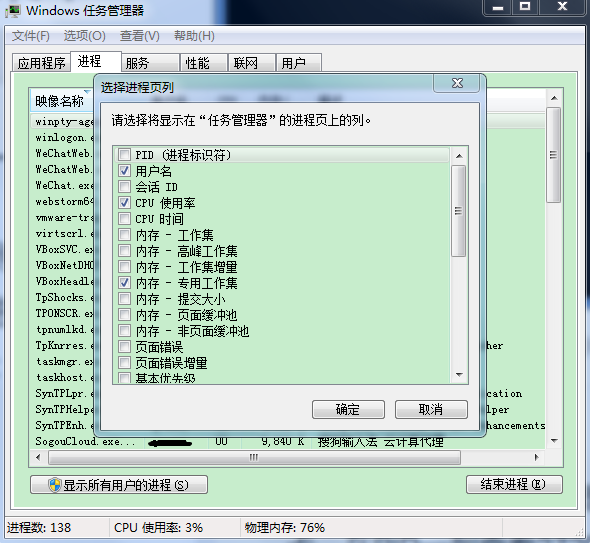Open the 选项(O) menu
This screenshot has width=590, height=543.
[x=85, y=36]
